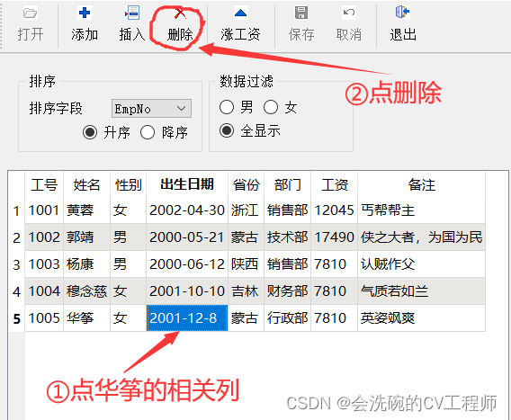This screenshot has height=420, width=511.
Task: Click the 删除 red X icon
Action: click(x=180, y=13)
